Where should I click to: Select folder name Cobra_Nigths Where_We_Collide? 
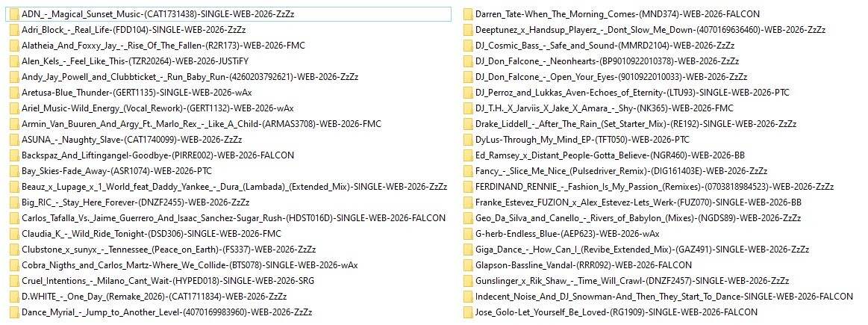[190, 265]
